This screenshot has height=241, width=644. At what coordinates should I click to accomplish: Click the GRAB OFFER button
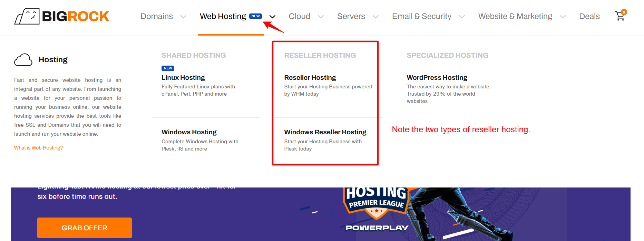click(85, 228)
